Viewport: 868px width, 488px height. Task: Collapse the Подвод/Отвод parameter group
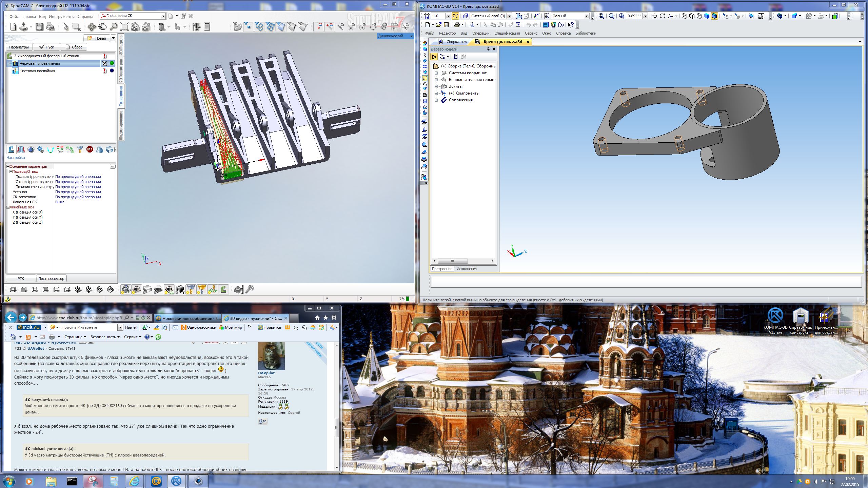point(11,171)
